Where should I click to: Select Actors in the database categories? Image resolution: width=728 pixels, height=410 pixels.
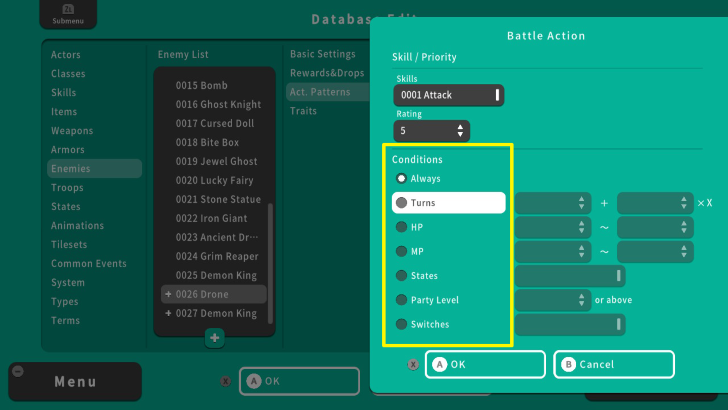(65, 55)
